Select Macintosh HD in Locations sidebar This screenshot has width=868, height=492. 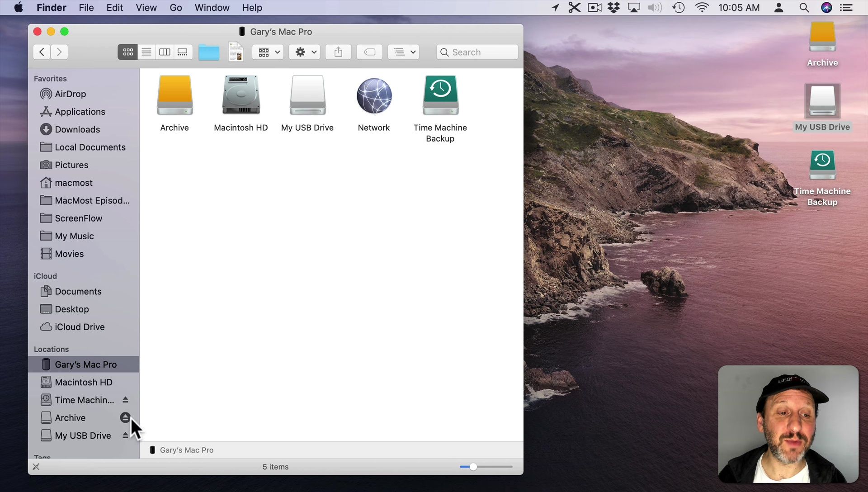click(x=84, y=383)
